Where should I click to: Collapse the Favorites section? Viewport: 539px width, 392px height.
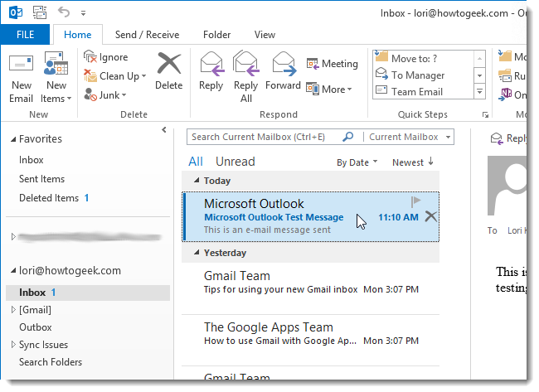click(13, 139)
